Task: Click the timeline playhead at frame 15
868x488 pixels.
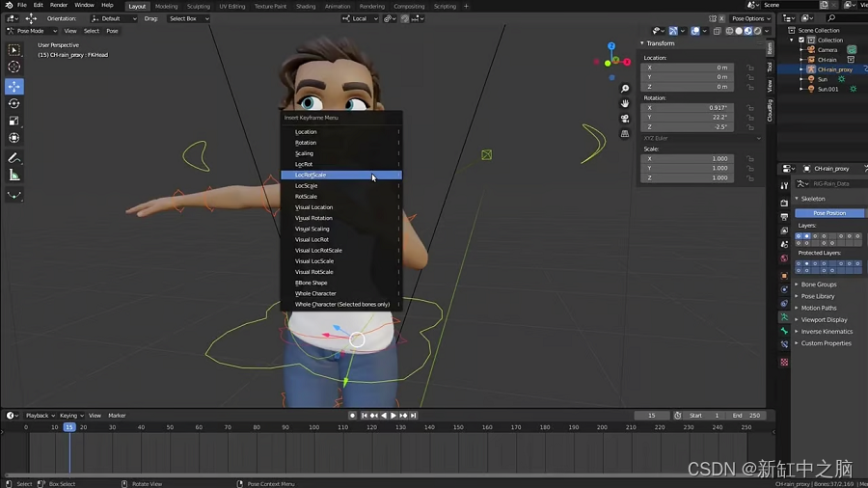Action: [x=69, y=427]
